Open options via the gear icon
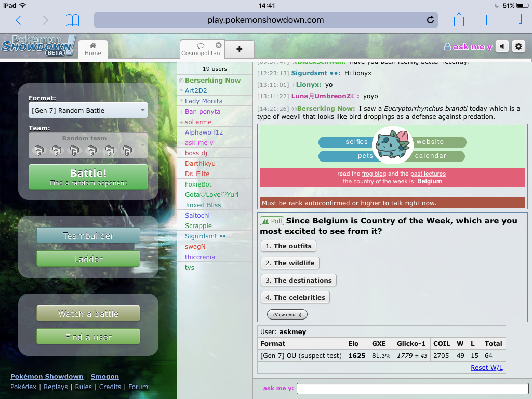The image size is (532, 399). click(x=518, y=46)
